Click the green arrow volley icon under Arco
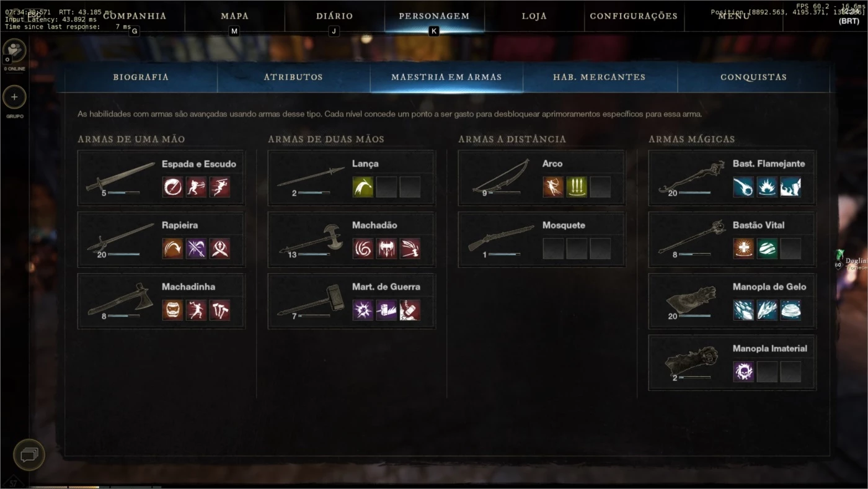 tap(577, 187)
